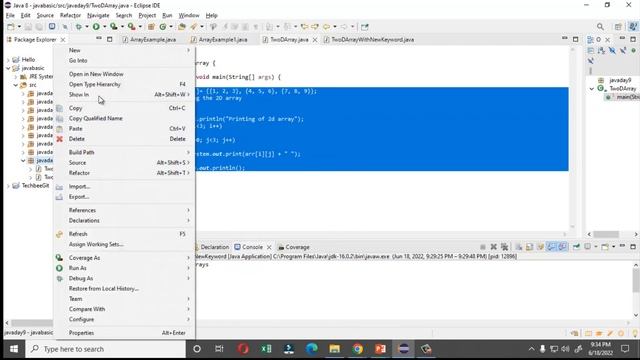Image resolution: width=640 pixels, height=360 pixels.
Task: Open the Debug button dropdown arrow
Action: point(87,27)
